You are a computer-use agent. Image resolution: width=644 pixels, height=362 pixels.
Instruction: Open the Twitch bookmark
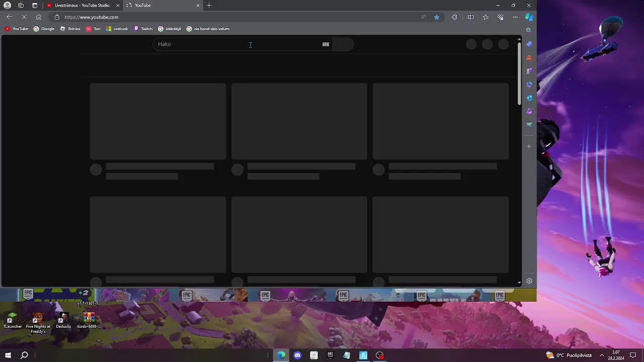[x=143, y=29]
